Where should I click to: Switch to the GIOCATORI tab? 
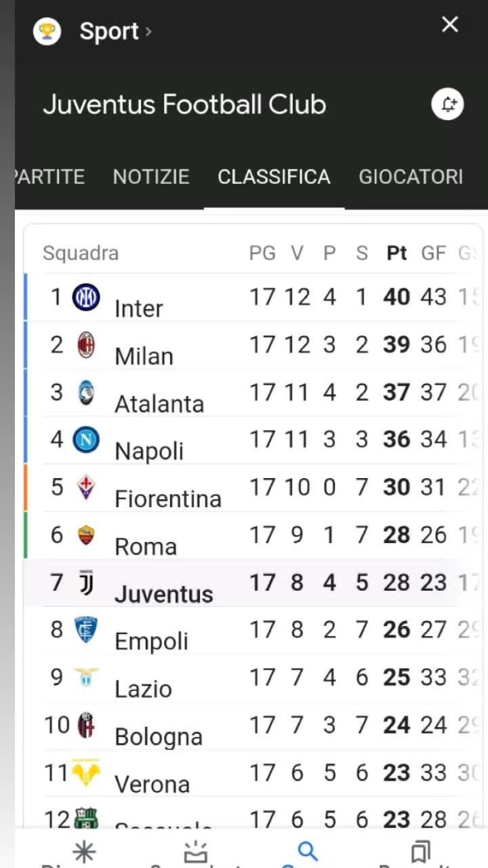[411, 177]
